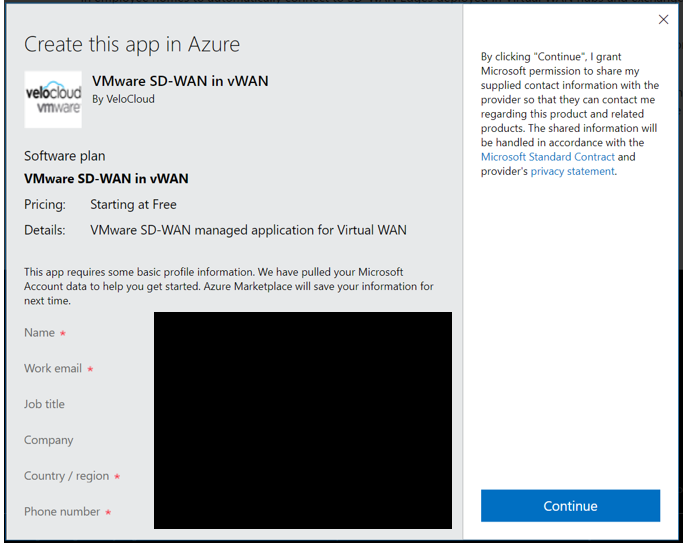Click the Work email field label
The height and width of the screenshot is (544, 685).
tap(53, 368)
